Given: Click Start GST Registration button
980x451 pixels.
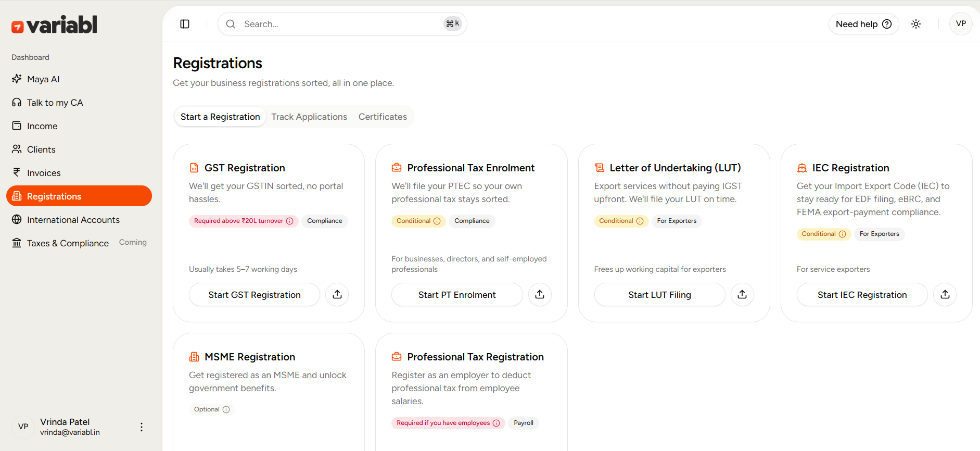Looking at the screenshot, I should [254, 295].
